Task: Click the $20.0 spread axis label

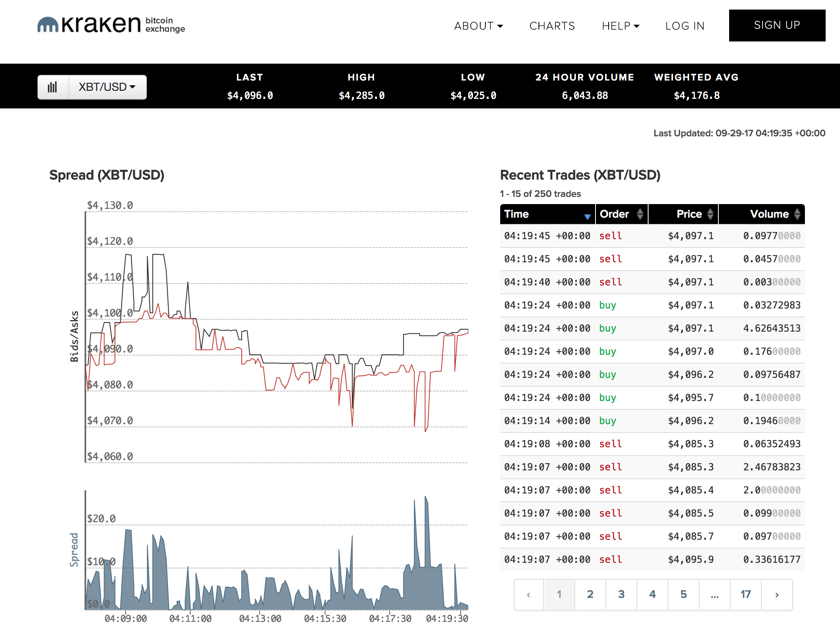Action: click(101, 519)
